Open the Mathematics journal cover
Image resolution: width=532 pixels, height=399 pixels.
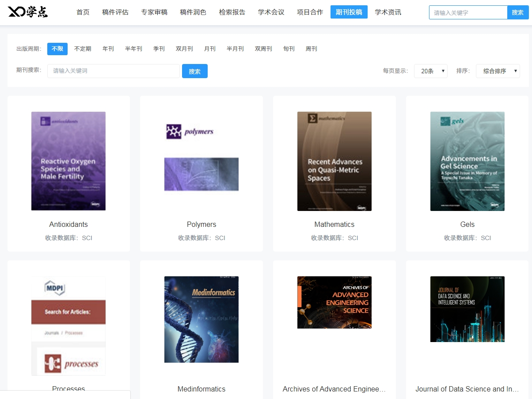(x=334, y=161)
